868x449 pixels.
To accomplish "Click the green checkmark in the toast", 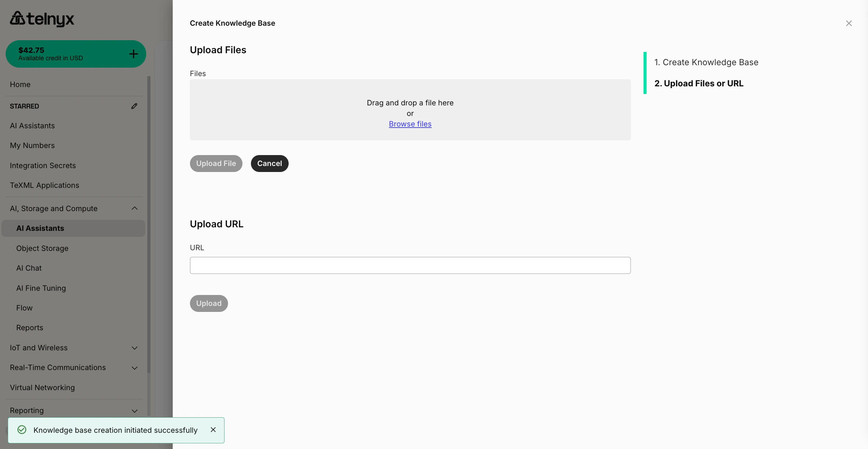I will [21, 430].
